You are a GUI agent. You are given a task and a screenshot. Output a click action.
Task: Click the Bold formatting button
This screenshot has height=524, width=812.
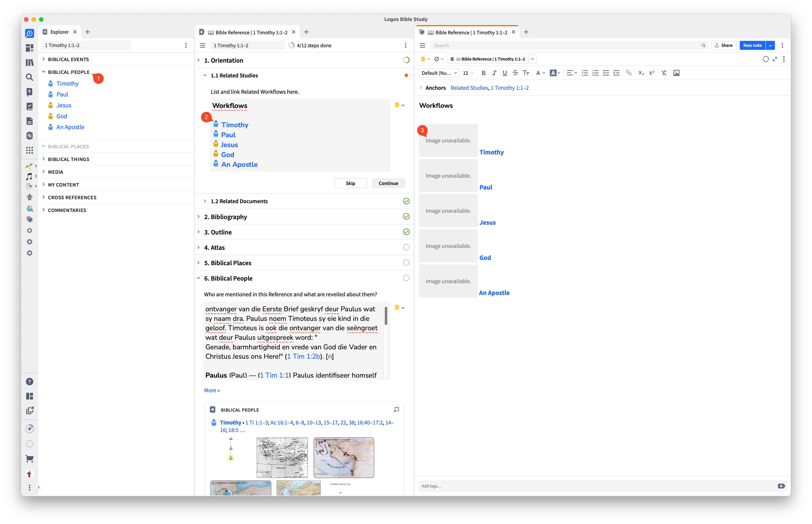tap(484, 73)
